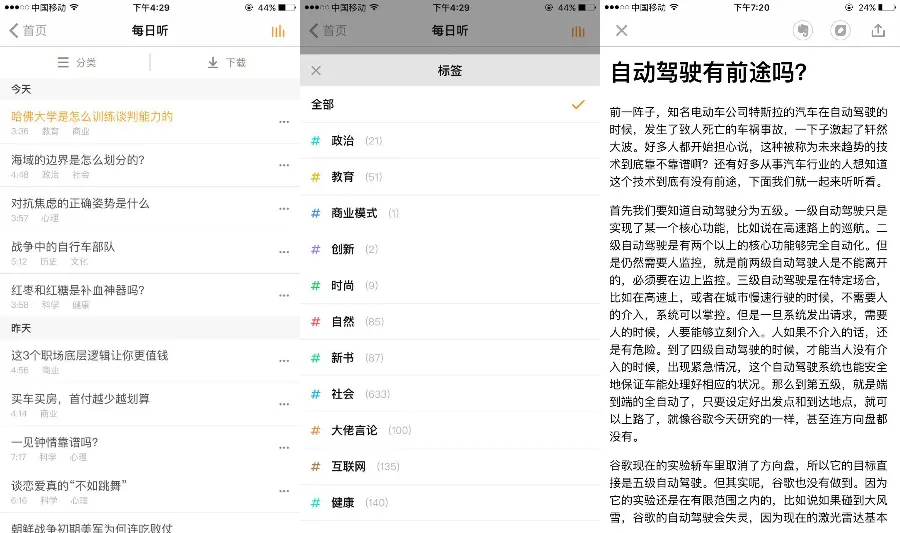Screen dimensions: 900x533
Task: Open more options for 买车买房,首付越少越划算
Action: tap(284, 404)
